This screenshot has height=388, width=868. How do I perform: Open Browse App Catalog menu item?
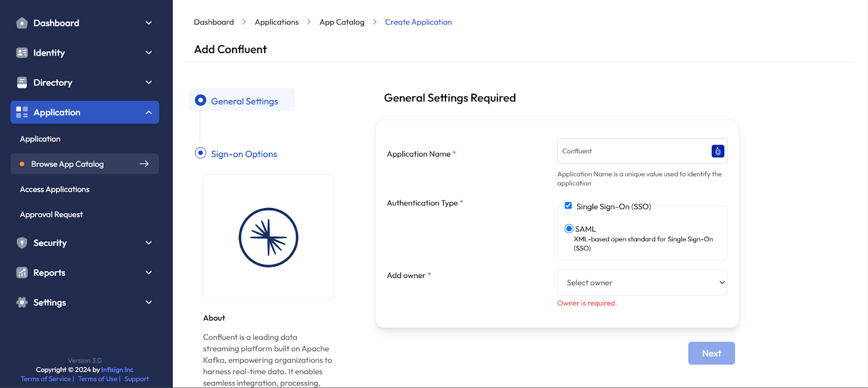pyautogui.click(x=85, y=164)
